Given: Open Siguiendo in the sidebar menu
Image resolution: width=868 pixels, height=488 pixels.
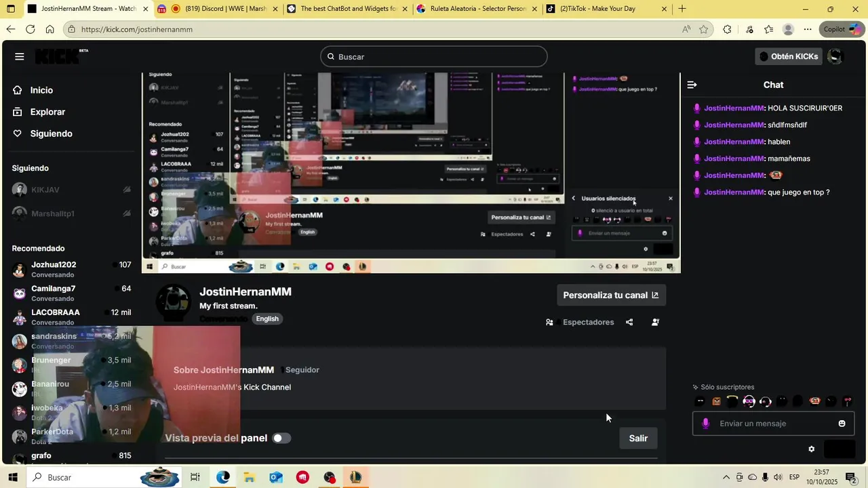Looking at the screenshot, I should (51, 134).
